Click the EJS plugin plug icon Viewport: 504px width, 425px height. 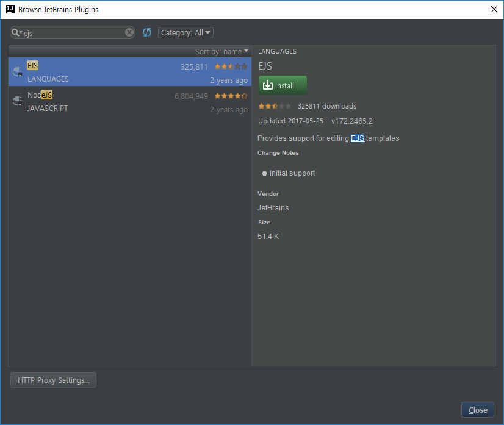17,71
